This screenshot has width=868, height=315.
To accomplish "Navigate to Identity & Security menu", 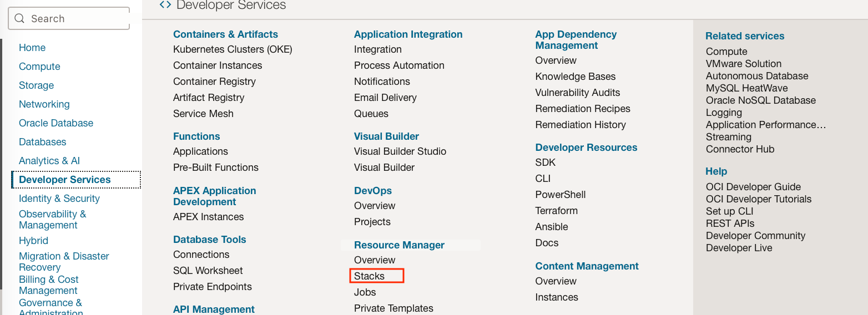I will 59,199.
